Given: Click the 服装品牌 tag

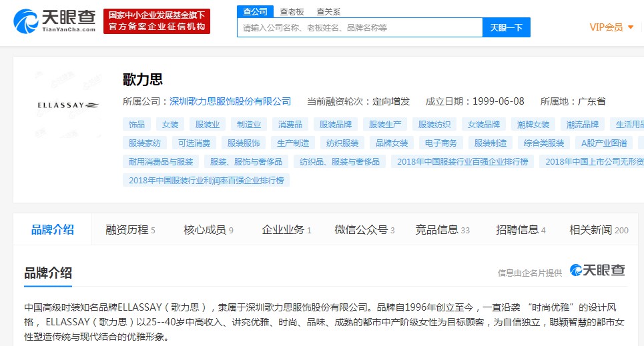Looking at the screenshot, I should (x=336, y=125).
